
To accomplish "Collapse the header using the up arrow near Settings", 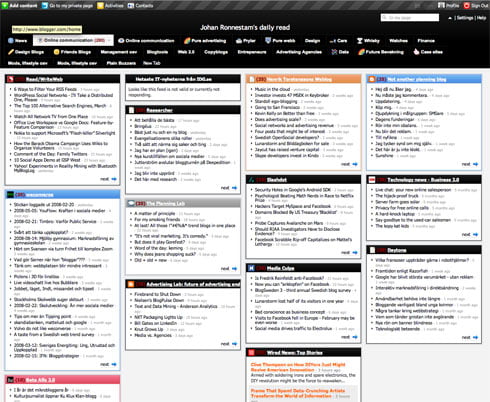I will tap(450, 18).
